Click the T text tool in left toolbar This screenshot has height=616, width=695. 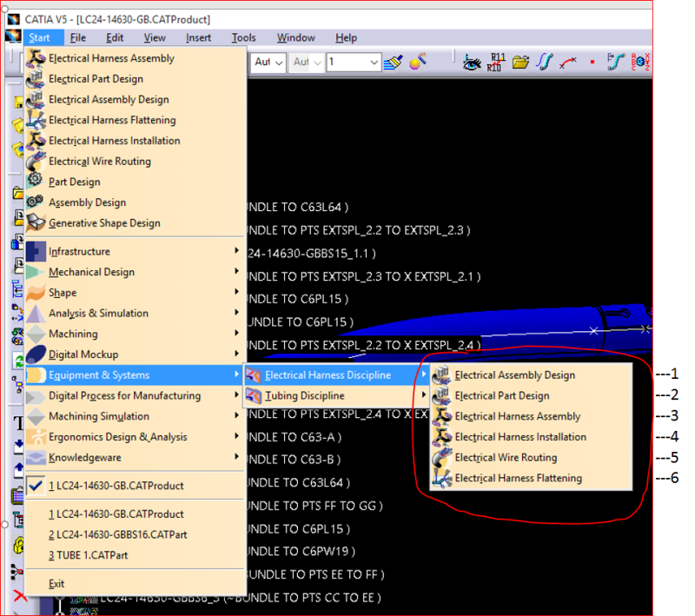[18, 423]
